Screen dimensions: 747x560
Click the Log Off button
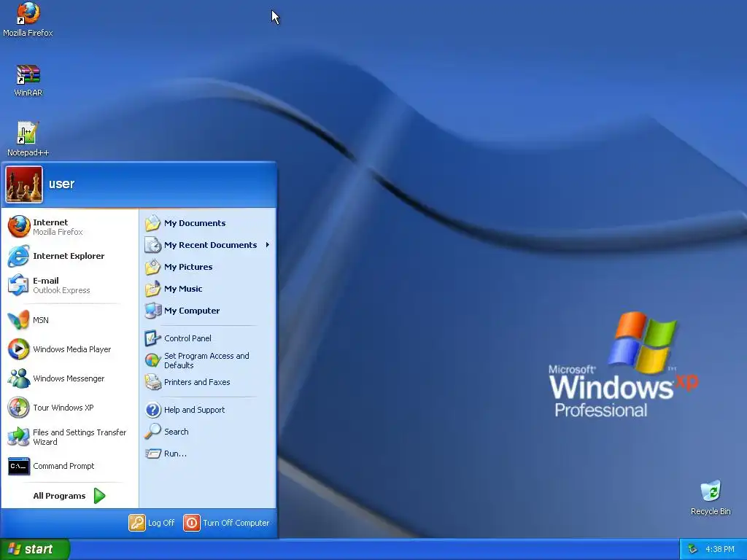152,522
